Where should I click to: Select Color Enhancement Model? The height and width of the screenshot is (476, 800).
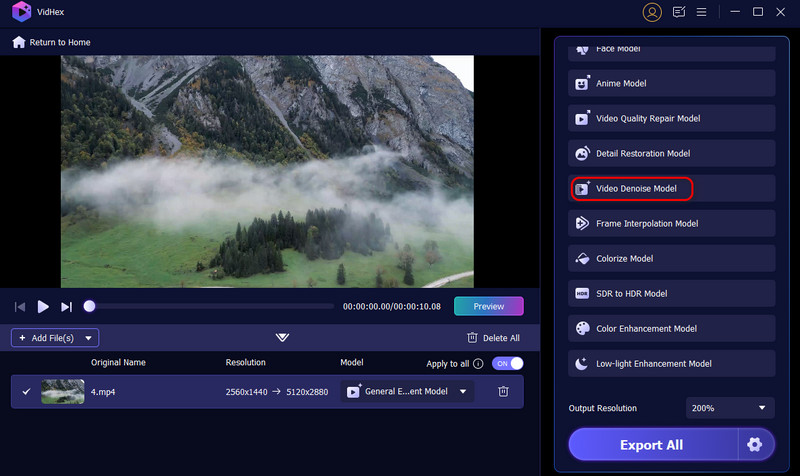(671, 329)
